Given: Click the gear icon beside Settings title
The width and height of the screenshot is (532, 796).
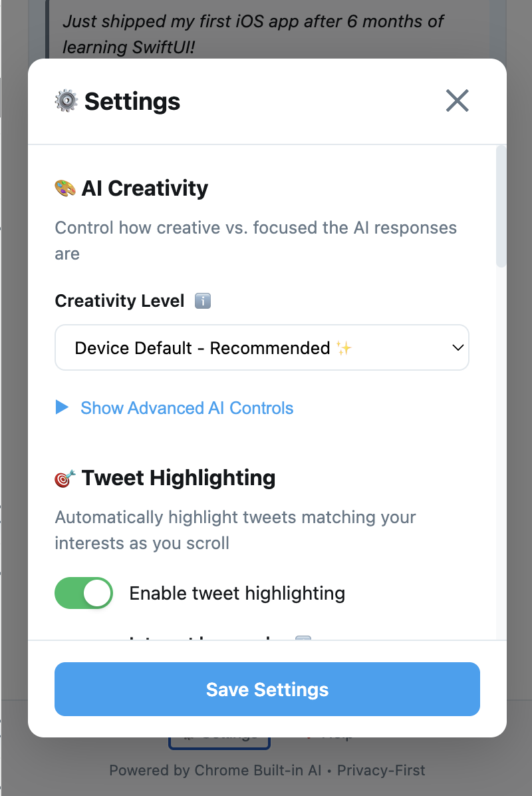Looking at the screenshot, I should pos(66,101).
